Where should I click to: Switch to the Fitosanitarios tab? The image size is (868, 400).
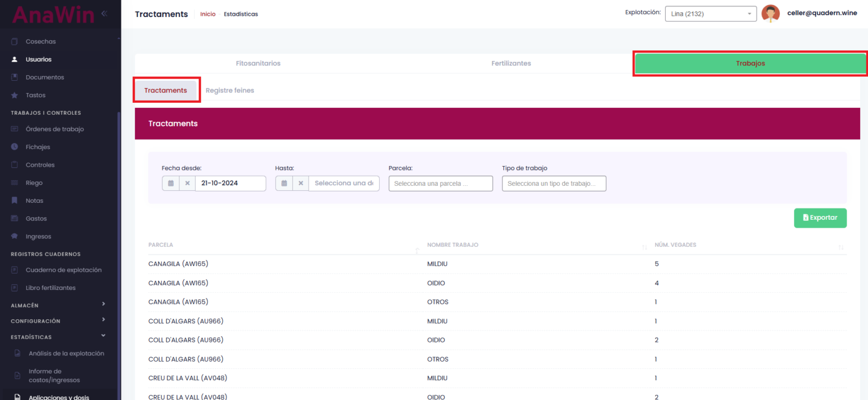[258, 63]
